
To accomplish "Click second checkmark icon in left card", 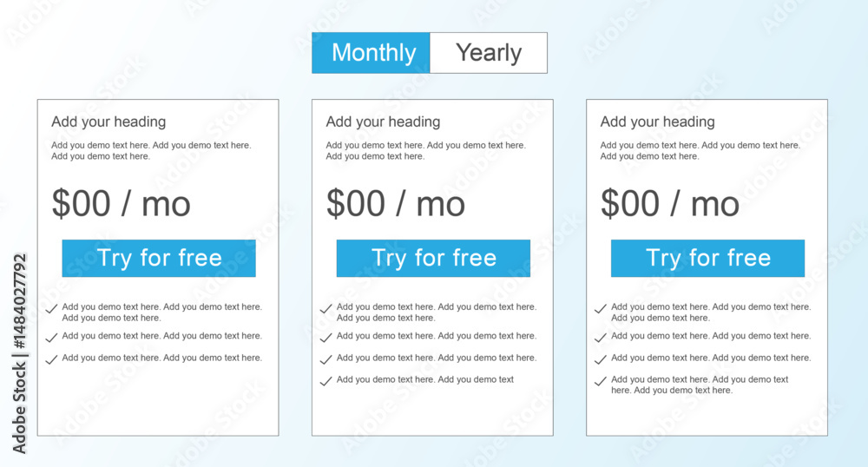I will [51, 338].
